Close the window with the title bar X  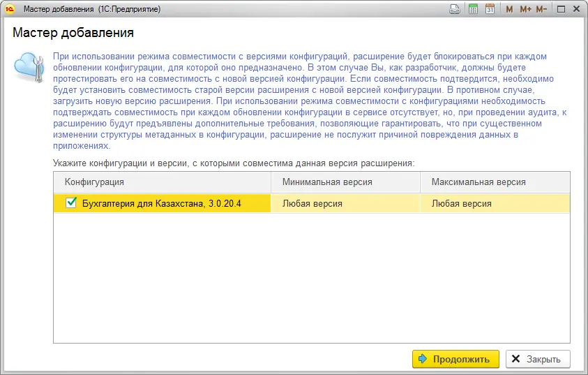click(x=577, y=9)
